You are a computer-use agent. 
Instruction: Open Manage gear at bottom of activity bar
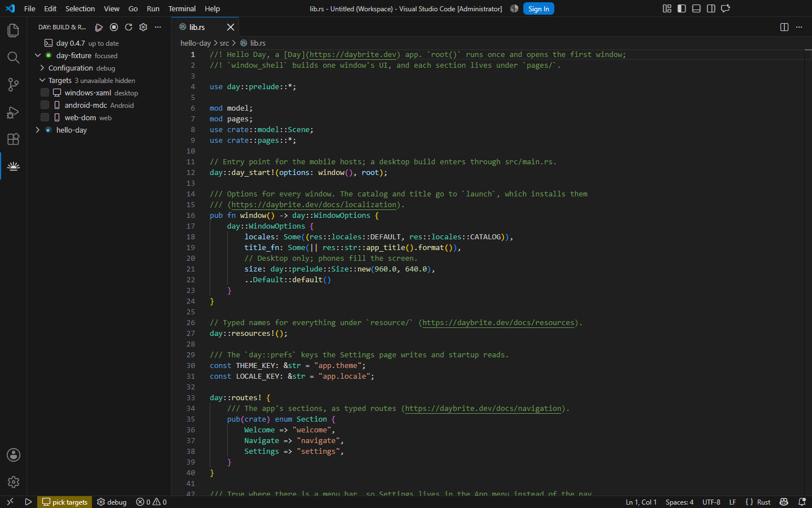[13, 482]
